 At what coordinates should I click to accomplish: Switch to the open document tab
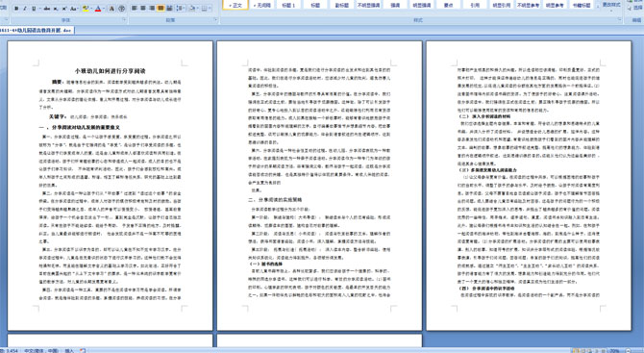pyautogui.click(x=37, y=31)
